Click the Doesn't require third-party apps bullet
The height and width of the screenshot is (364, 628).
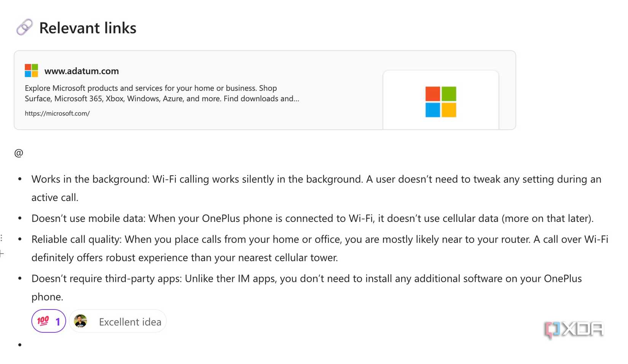click(306, 288)
